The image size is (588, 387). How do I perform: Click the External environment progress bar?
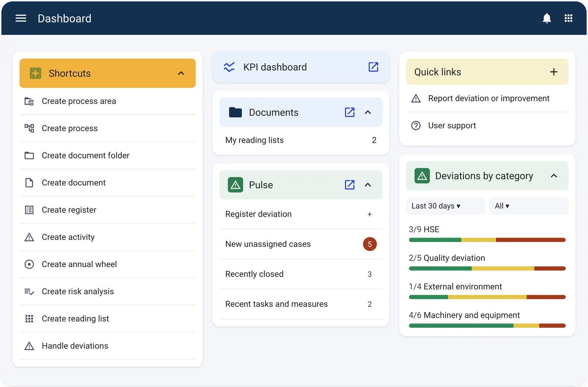point(487,297)
